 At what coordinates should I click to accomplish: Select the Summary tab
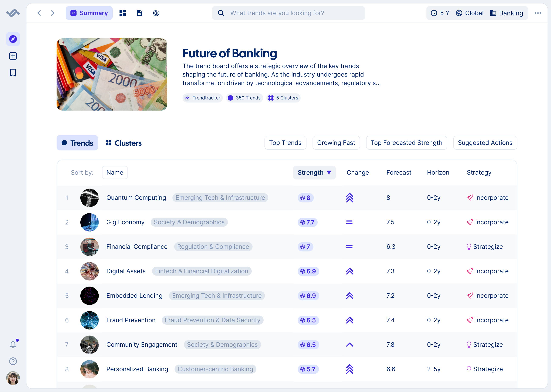pyautogui.click(x=89, y=13)
